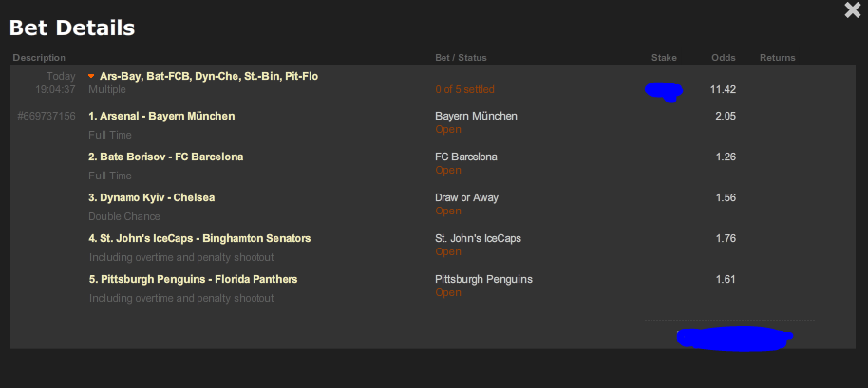Click the Odds column header

tap(724, 58)
